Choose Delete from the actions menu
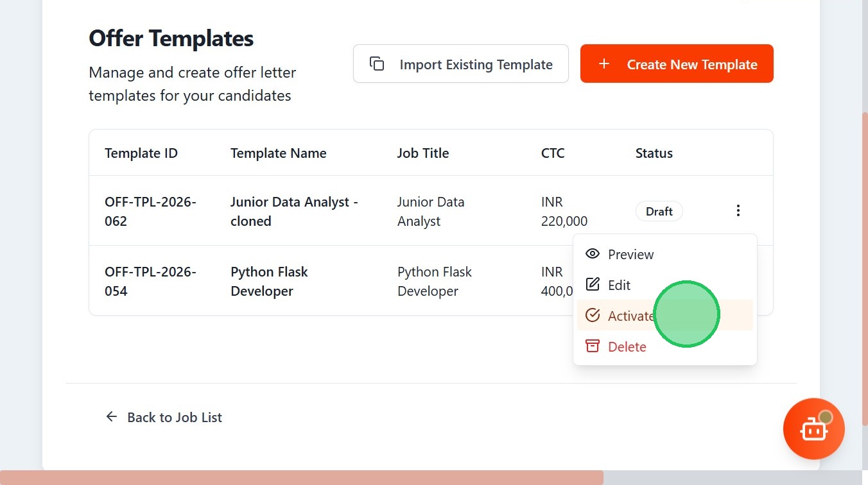 pyautogui.click(x=627, y=347)
